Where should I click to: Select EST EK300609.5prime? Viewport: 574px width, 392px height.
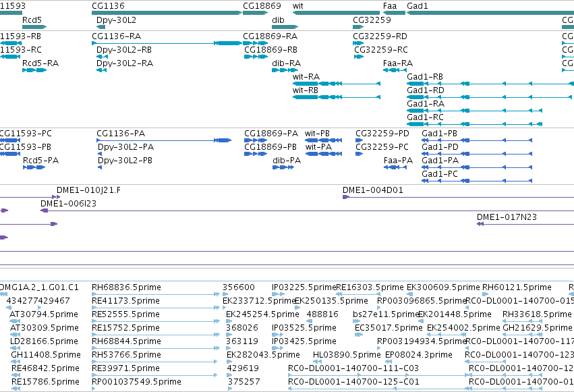pyautogui.click(x=443, y=287)
